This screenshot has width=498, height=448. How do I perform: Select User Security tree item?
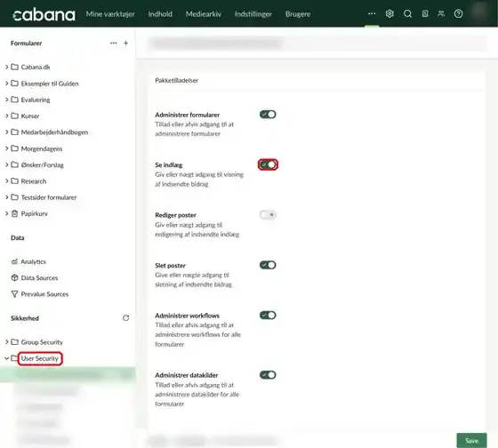(40, 358)
